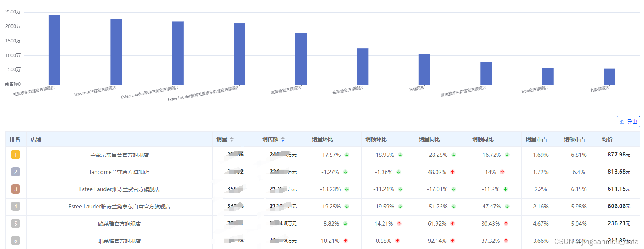Click the chart bar for 珀莱雅官方旗舰店
This screenshot has width=644, height=249.
tap(363, 66)
